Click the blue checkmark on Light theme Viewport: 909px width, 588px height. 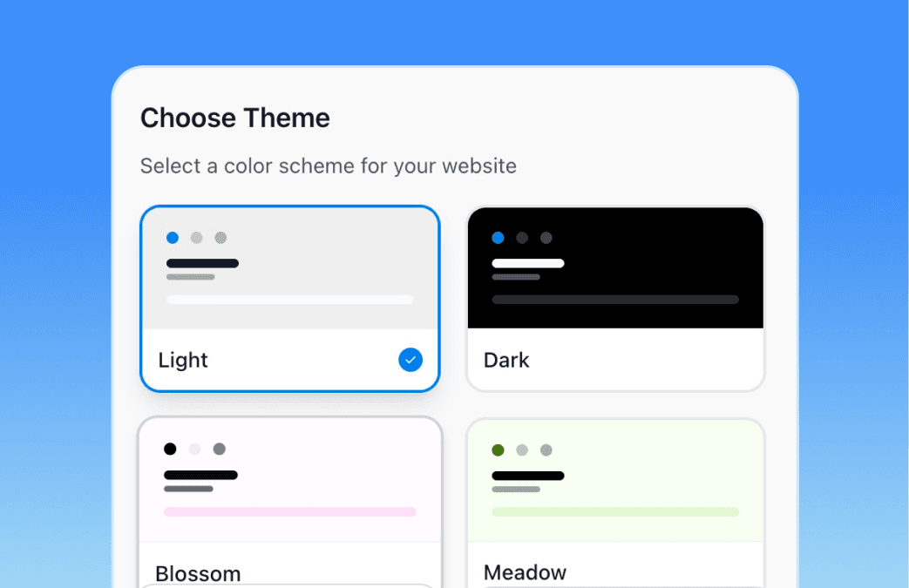(410, 360)
